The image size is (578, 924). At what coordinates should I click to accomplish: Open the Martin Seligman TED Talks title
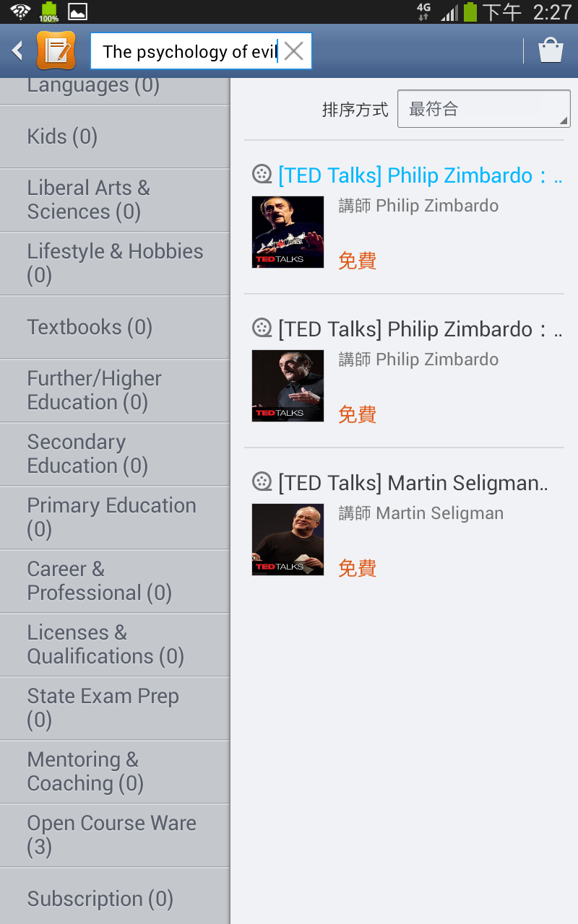413,483
